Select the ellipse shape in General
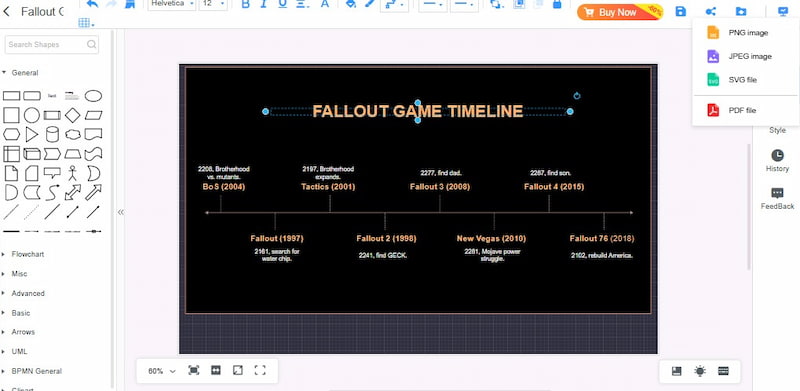The width and height of the screenshot is (800, 391). [93, 96]
